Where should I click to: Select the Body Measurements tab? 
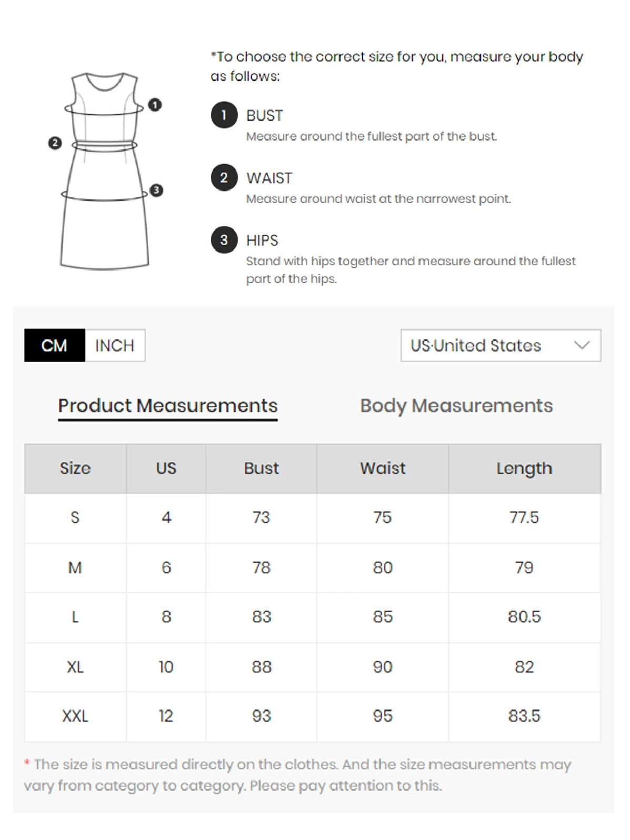pyautogui.click(x=456, y=406)
